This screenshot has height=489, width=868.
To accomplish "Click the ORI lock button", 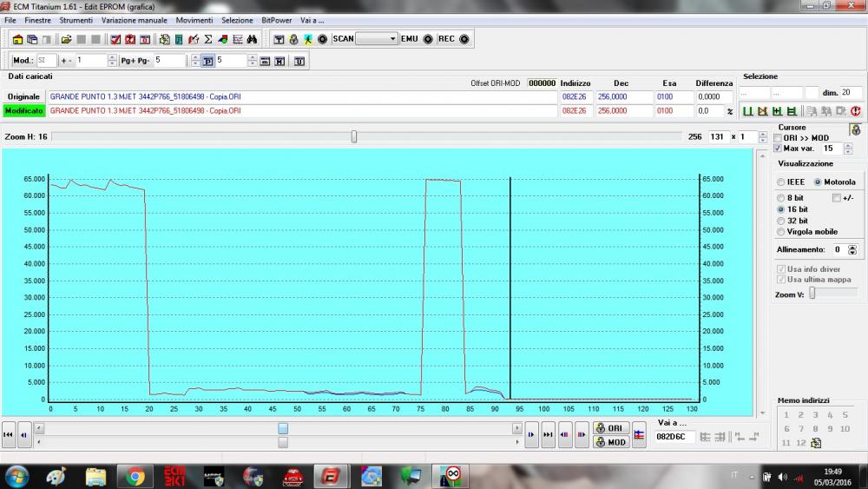I will pos(610,428).
